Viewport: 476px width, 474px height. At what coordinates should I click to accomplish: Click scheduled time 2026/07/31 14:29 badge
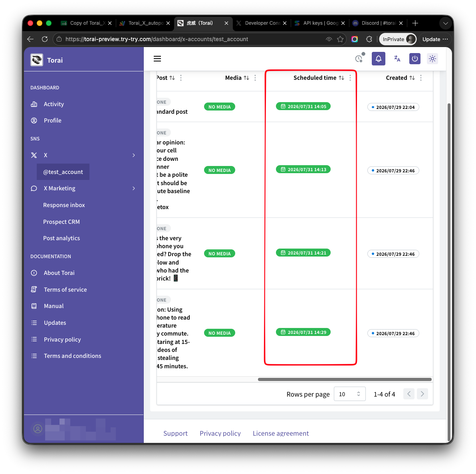[x=303, y=332]
